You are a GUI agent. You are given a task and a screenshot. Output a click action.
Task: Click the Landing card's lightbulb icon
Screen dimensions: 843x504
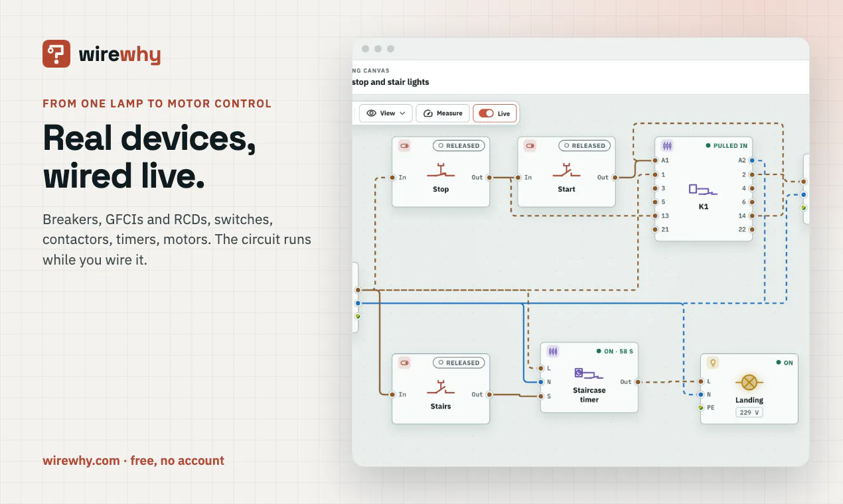point(713,363)
